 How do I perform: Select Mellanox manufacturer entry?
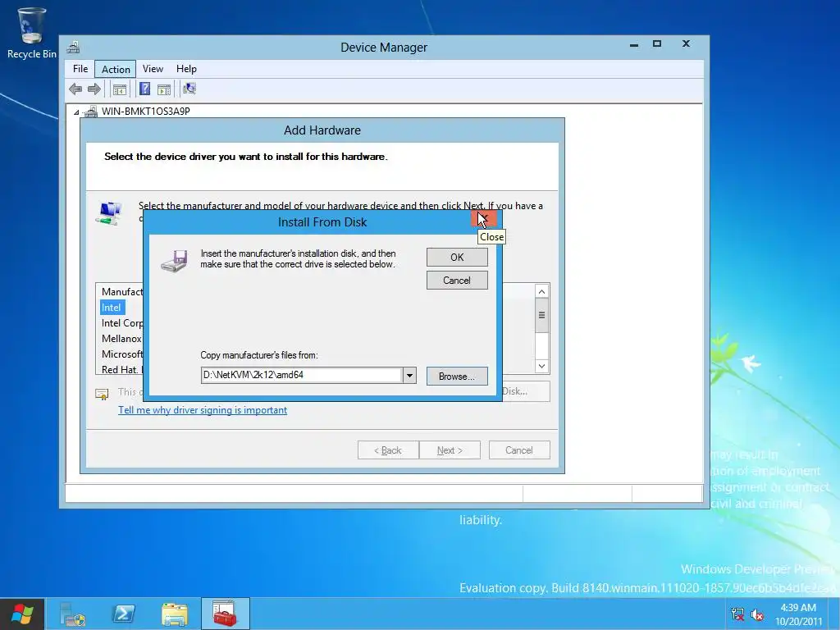121,339
